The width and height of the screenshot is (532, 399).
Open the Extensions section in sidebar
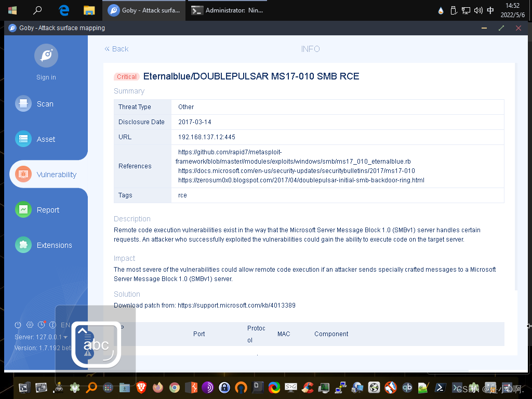point(44,245)
